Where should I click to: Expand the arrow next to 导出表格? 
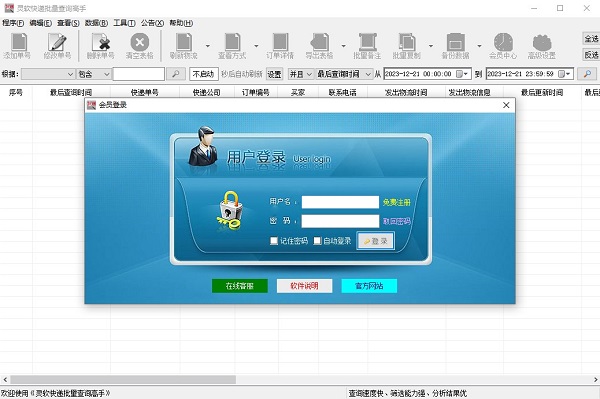pos(344,46)
